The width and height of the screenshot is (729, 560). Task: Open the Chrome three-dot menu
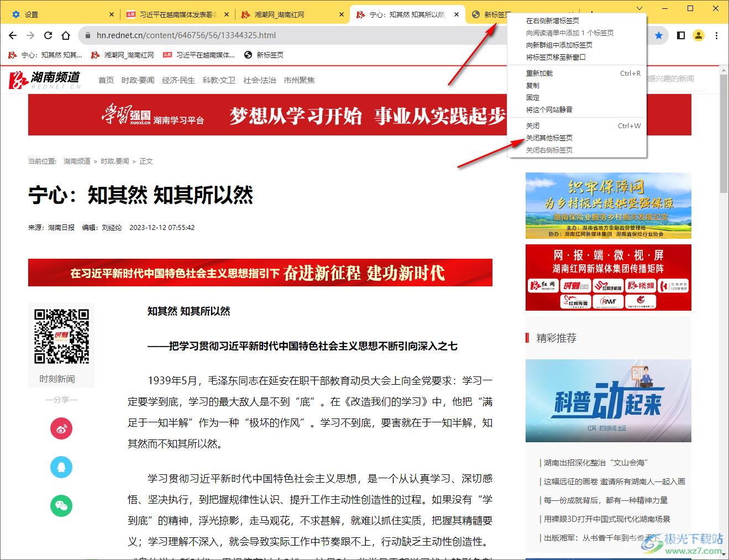tap(716, 35)
